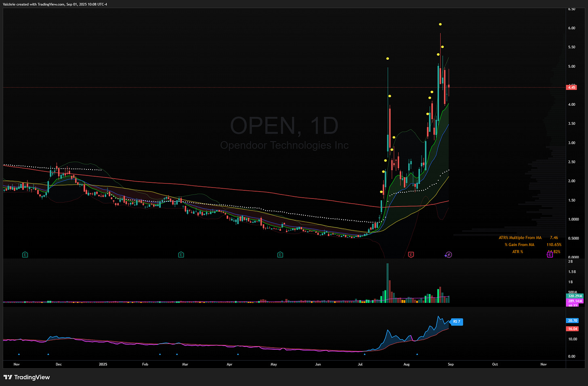The height and width of the screenshot is (386, 588).
Task: Click the Sep label on the time axis
Action: [451, 364]
